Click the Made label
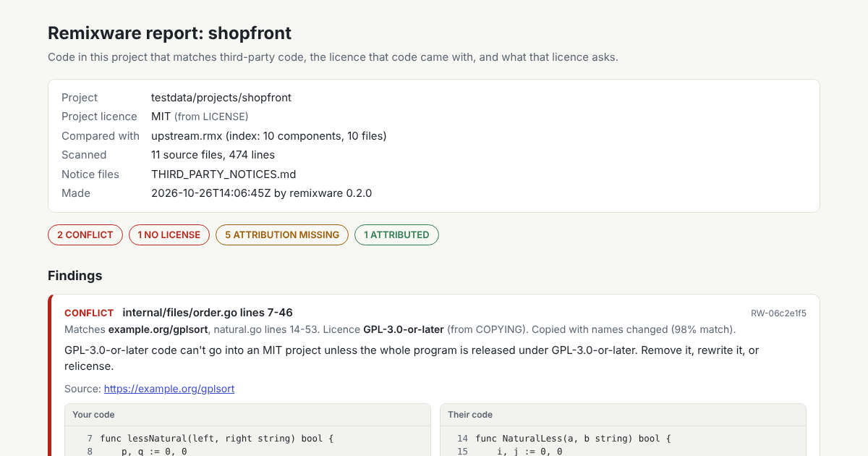Viewport: 868px width, 456px height. 76,193
